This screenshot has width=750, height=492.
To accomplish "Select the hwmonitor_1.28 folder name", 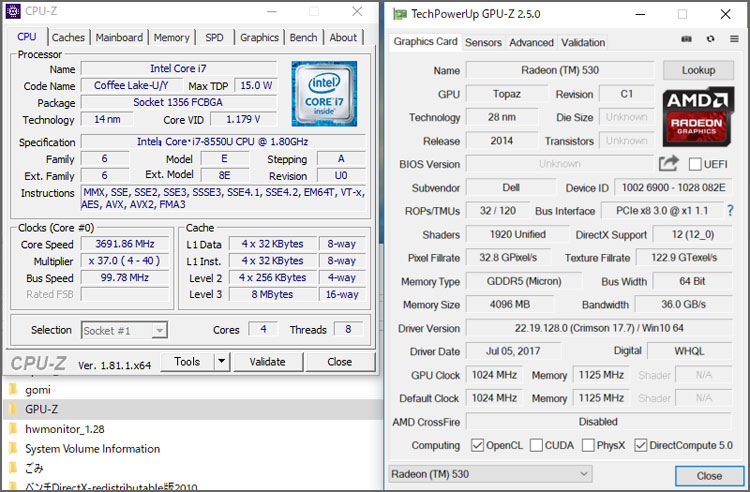I will 65,429.
